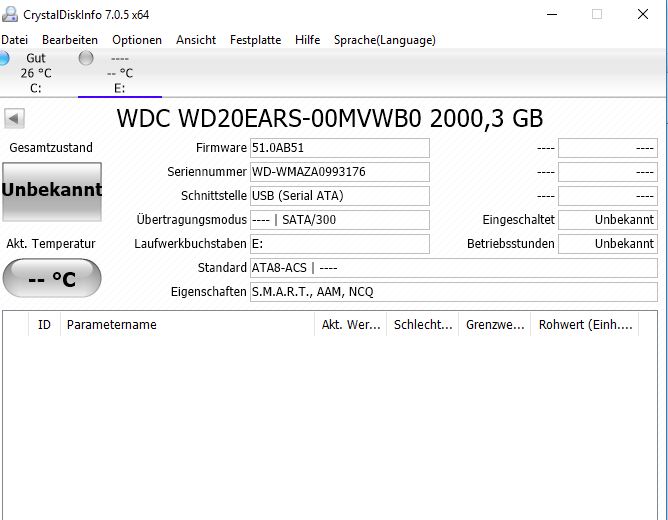Screen dimensions: 668x520
Task: Click the Standard field ATA8-ACS
Action: (454, 268)
